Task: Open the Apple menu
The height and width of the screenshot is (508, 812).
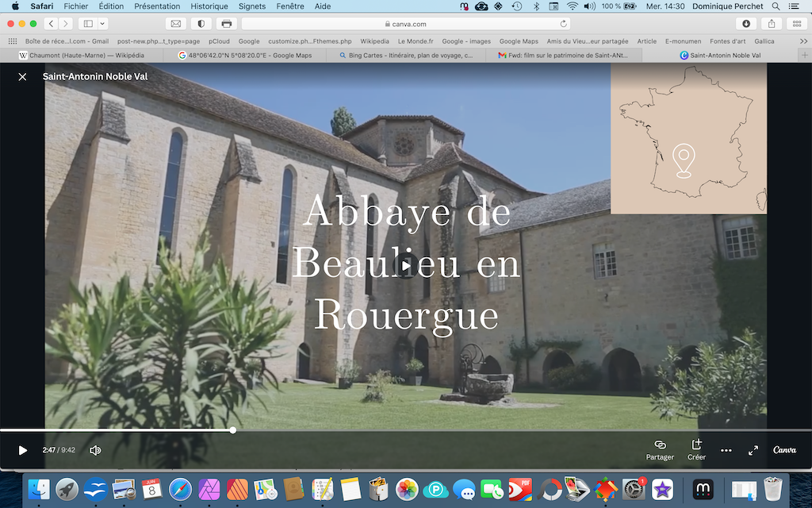Action: 15,6
